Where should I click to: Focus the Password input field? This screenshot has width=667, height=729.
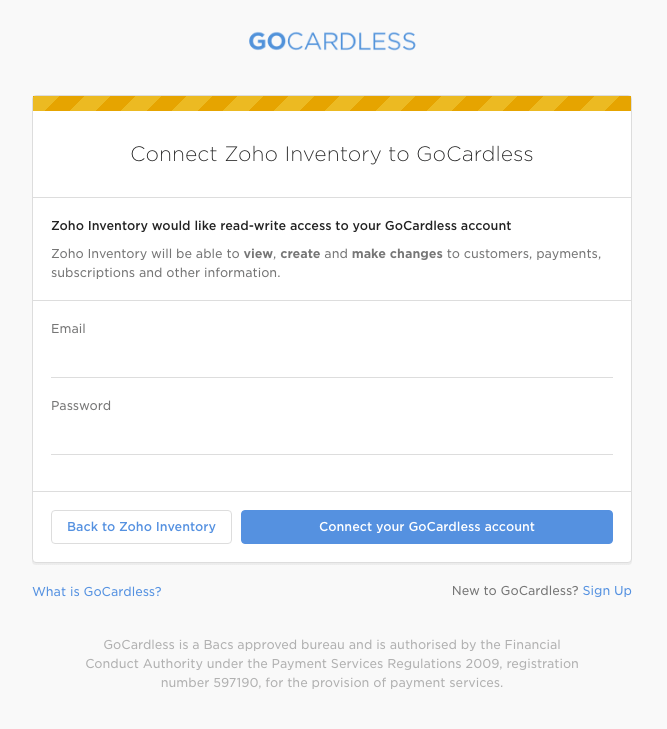332,437
